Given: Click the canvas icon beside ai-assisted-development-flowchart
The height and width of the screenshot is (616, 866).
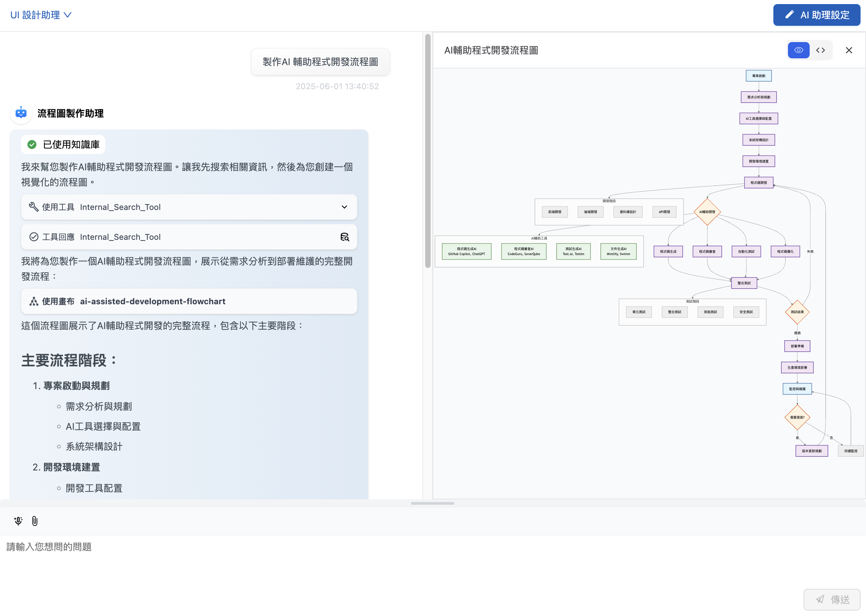Looking at the screenshot, I should [x=34, y=301].
